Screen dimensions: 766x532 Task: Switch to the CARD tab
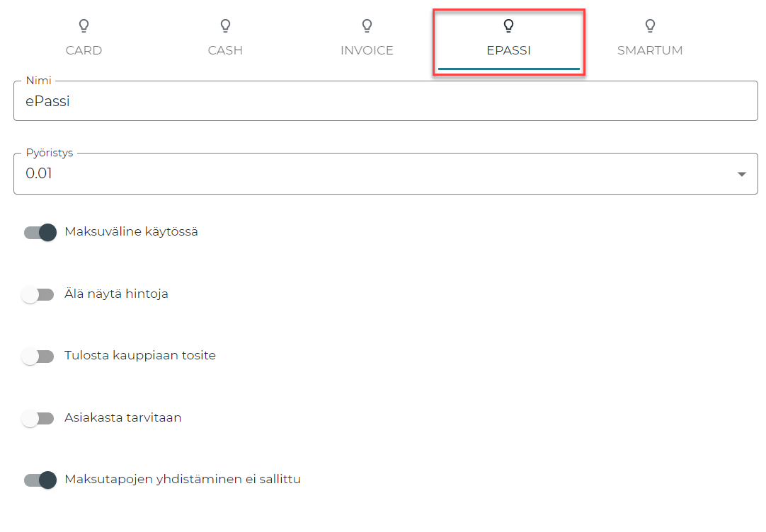pos(84,50)
